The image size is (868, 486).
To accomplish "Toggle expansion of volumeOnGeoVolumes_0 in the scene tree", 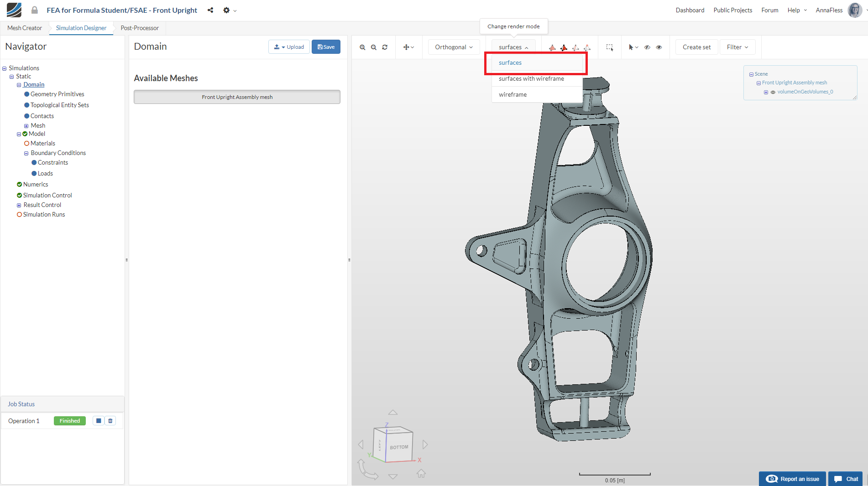I will pyautogui.click(x=766, y=92).
